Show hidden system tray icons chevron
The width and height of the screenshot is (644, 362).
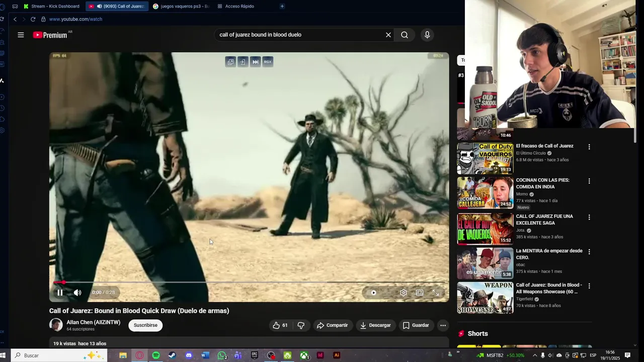pyautogui.click(x=535, y=355)
